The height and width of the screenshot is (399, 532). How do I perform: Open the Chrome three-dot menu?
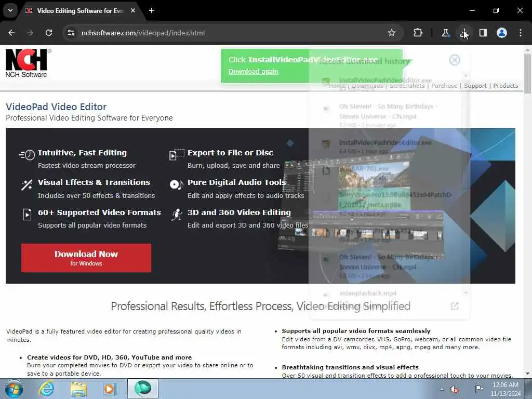pos(521,33)
